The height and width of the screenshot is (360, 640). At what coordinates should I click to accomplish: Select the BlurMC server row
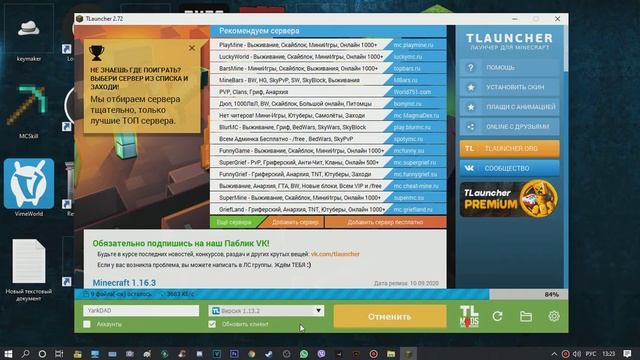click(x=328, y=127)
